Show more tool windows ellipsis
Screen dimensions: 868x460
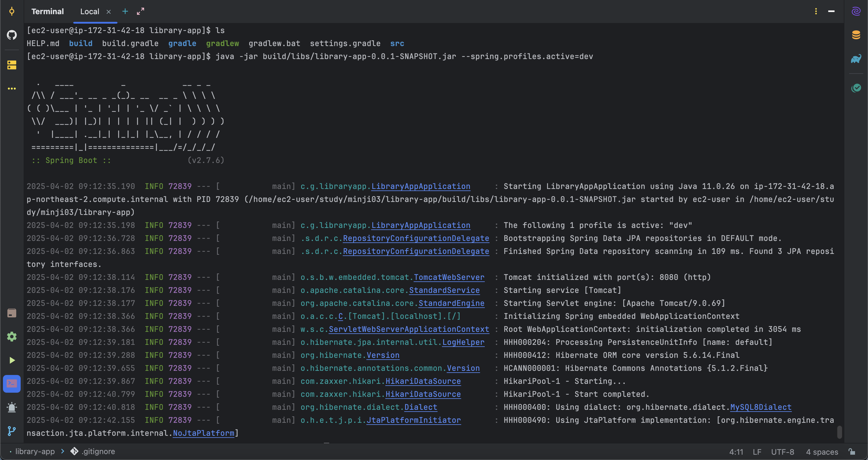pyautogui.click(x=12, y=89)
